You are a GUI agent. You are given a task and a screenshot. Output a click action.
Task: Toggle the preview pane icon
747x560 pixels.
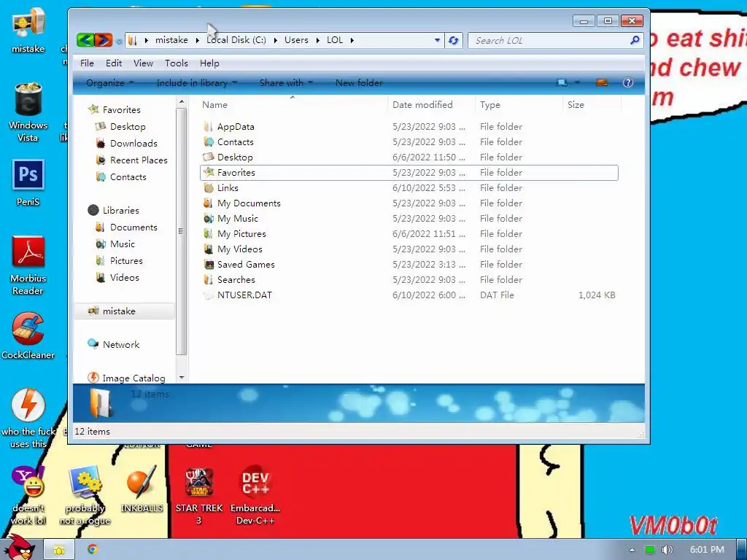[602, 83]
